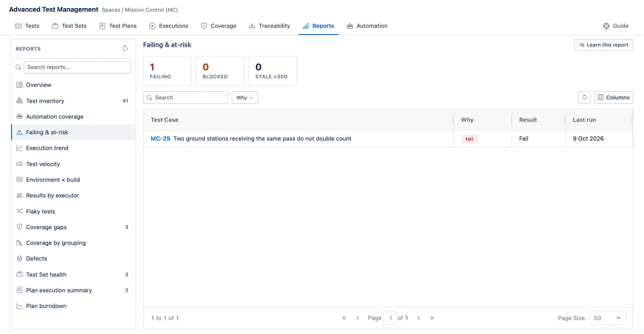
Task: Go to first page of results
Action: pos(344,318)
